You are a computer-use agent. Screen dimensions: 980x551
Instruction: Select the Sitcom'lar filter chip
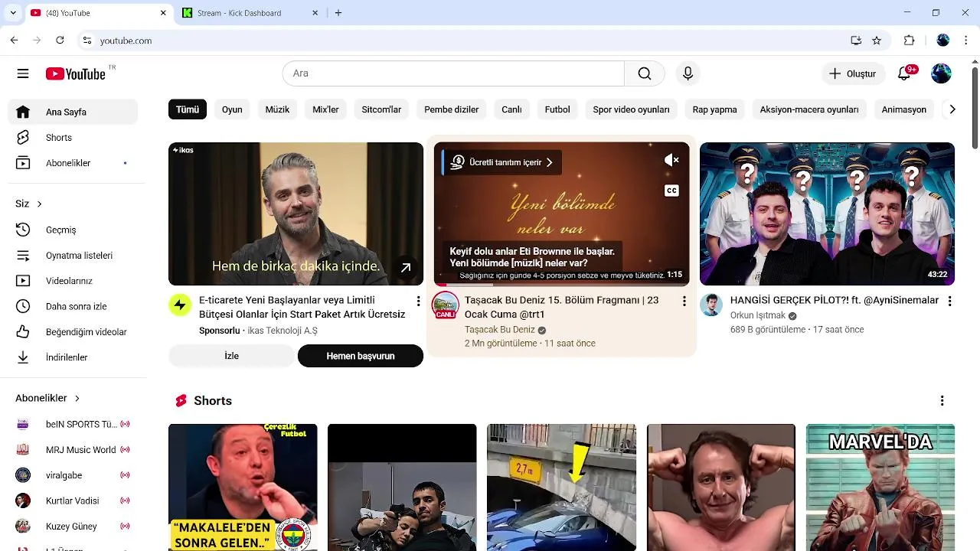click(x=381, y=109)
